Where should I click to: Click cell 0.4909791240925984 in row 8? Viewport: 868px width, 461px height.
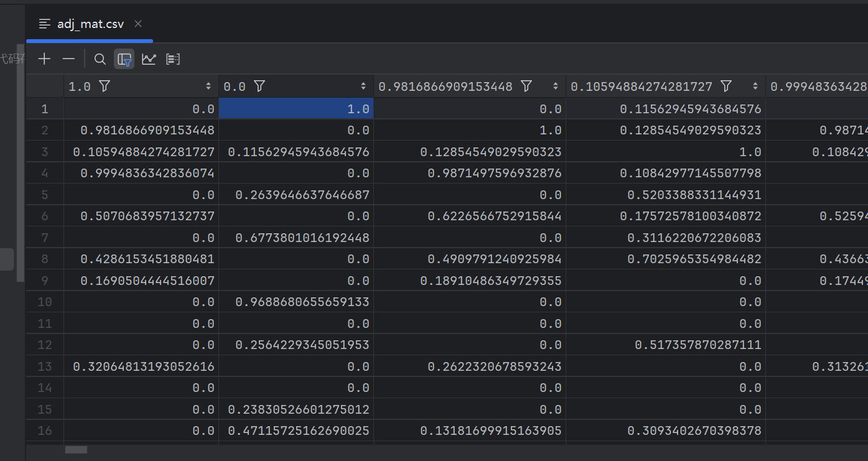point(470,259)
